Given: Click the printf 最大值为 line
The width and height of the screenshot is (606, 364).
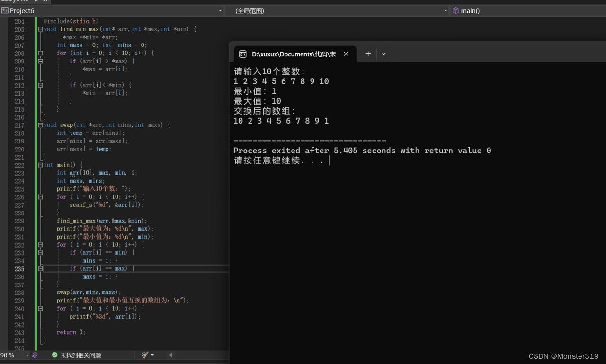Looking at the screenshot, I should [x=105, y=229].
